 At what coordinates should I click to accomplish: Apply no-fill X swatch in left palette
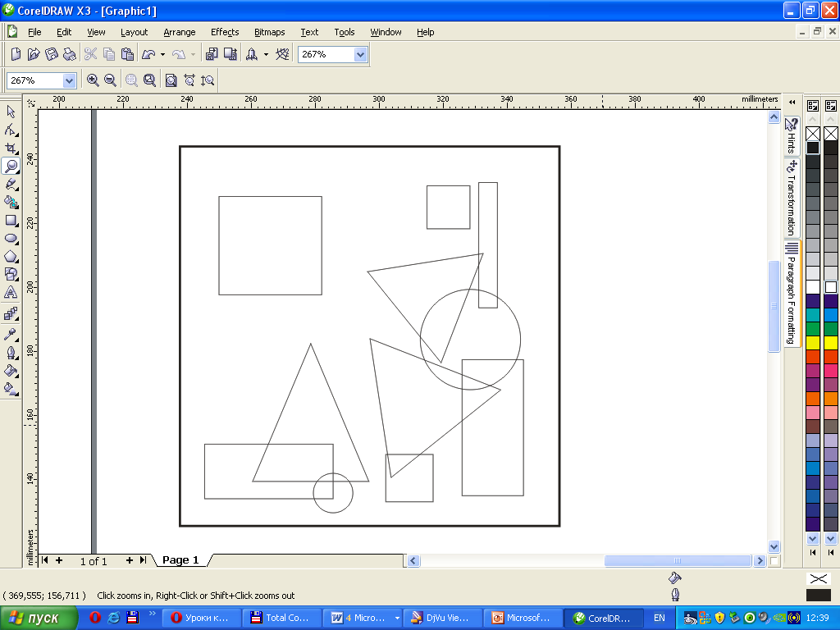pos(813,134)
